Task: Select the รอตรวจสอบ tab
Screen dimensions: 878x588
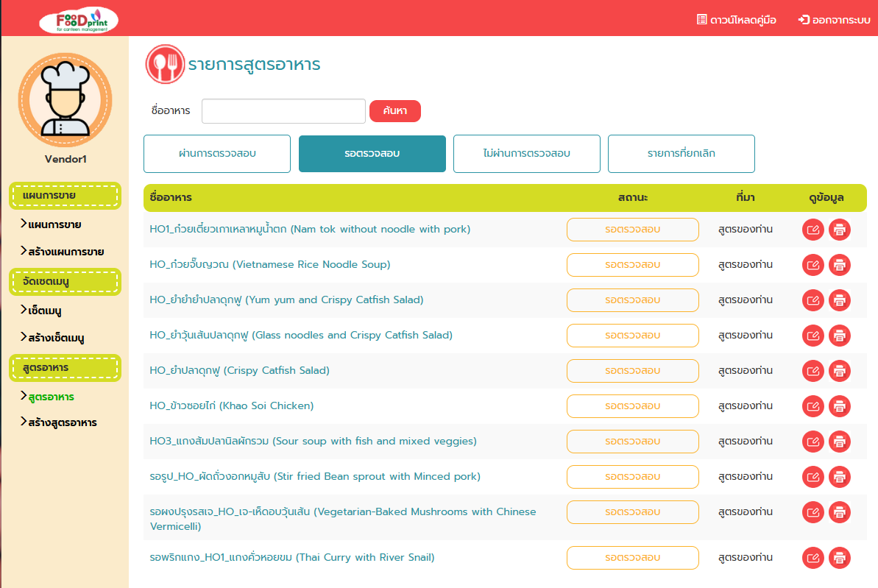Action: (x=372, y=154)
